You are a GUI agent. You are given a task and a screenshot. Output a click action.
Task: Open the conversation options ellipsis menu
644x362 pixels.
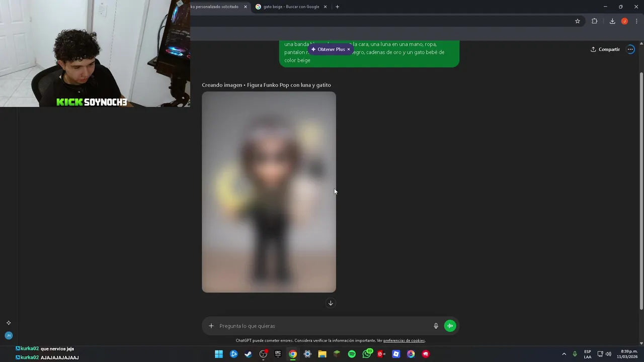click(630, 49)
